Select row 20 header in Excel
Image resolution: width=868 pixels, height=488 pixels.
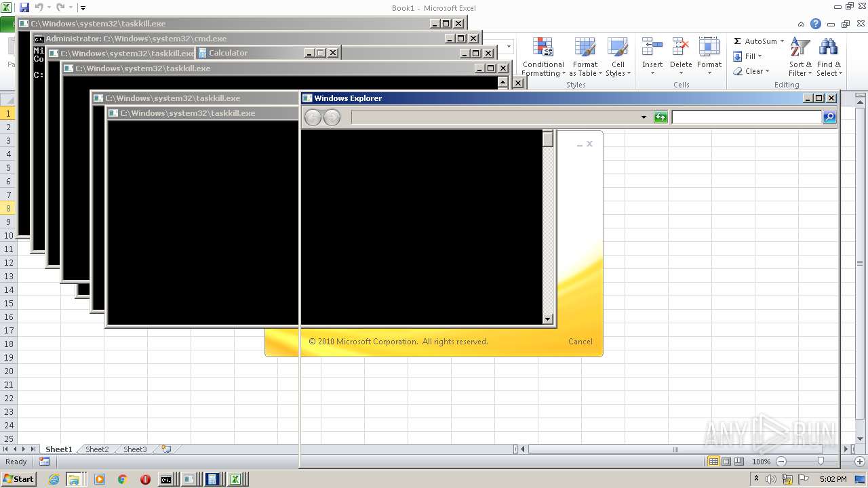click(x=8, y=371)
